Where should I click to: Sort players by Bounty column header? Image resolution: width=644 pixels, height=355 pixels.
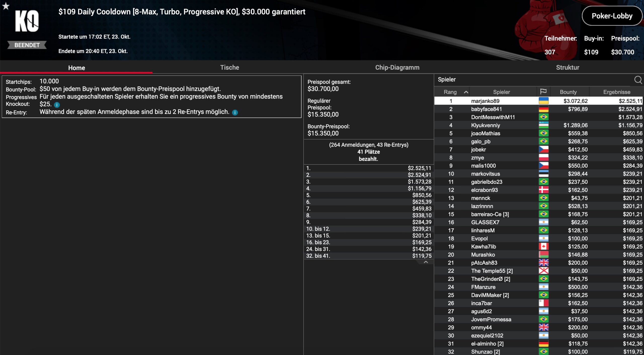(x=568, y=92)
